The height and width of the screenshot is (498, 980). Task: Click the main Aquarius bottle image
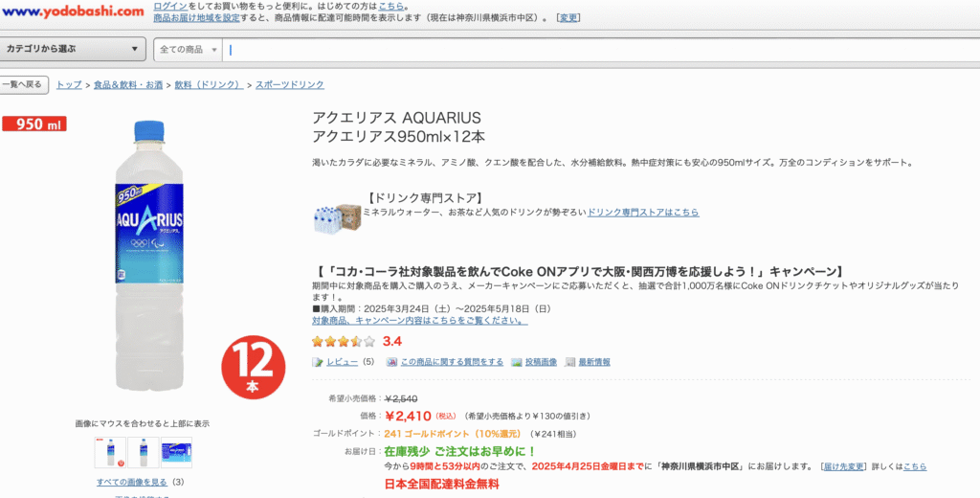(x=148, y=256)
